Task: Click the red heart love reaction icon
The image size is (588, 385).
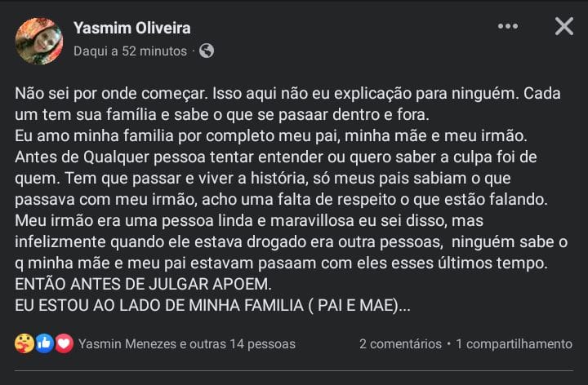Action: click(64, 343)
